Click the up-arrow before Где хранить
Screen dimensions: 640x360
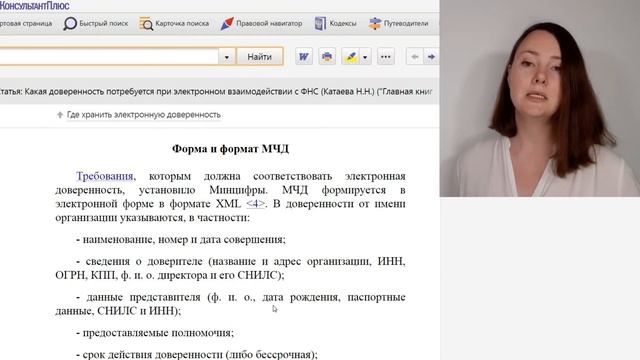coord(60,115)
